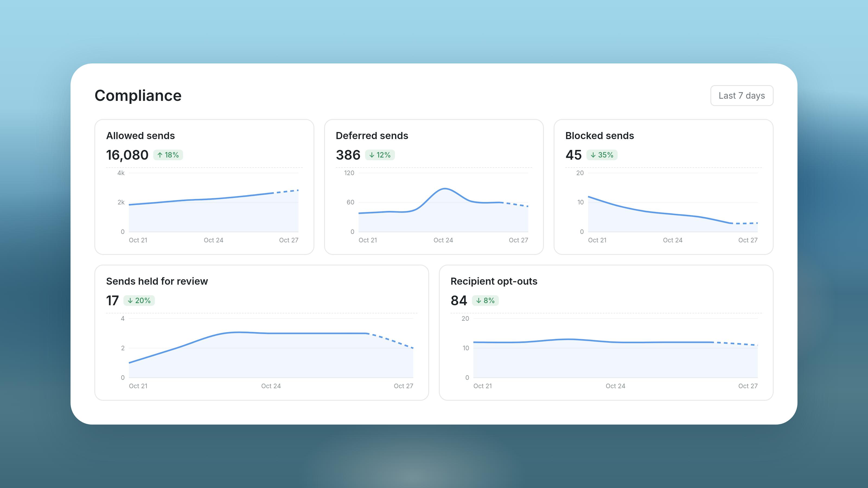Click the 84 opt-outs value
Screen dimensions: 868x488
click(459, 300)
